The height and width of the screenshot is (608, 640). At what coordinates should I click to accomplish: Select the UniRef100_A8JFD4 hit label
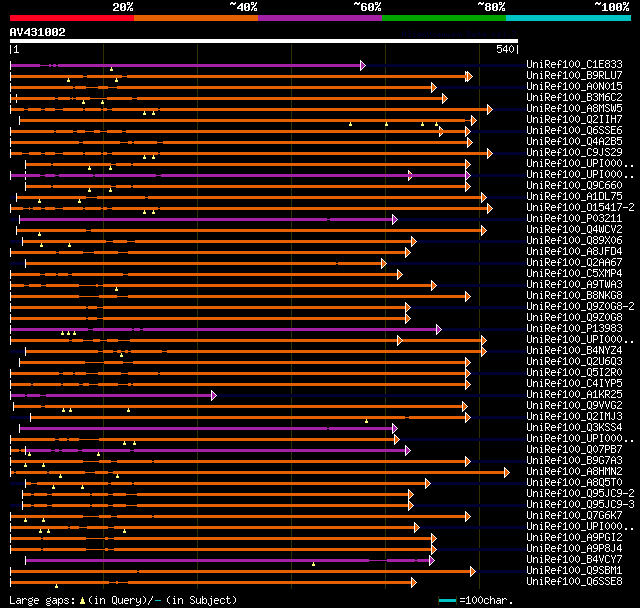[x=574, y=252]
